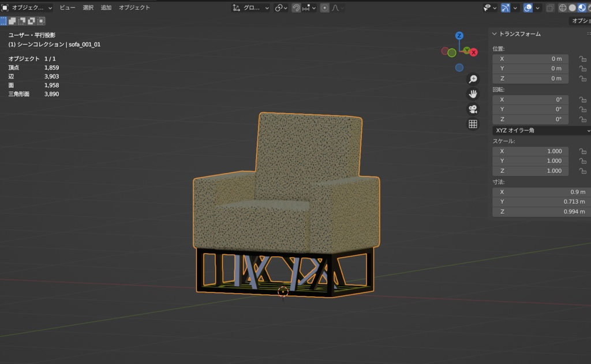Screen dimensions: 591x364
Task: Select the material preview shading icon
Action: click(x=582, y=7)
